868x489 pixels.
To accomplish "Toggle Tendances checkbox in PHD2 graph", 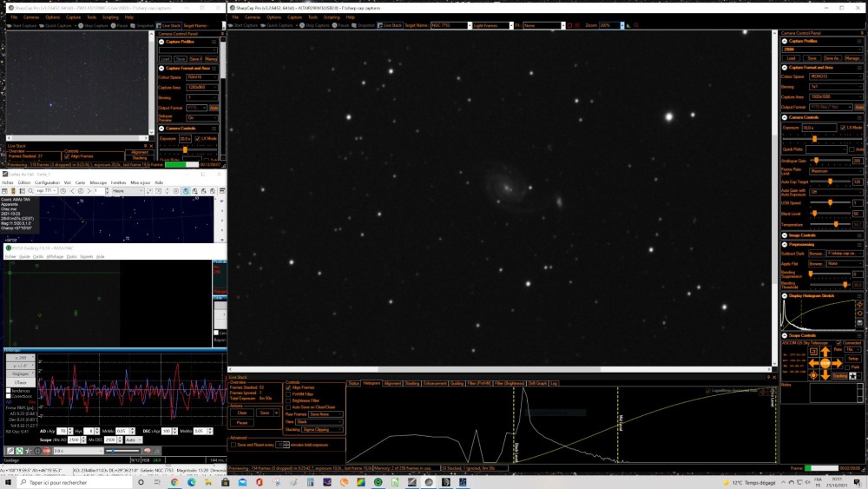I will click(x=9, y=391).
